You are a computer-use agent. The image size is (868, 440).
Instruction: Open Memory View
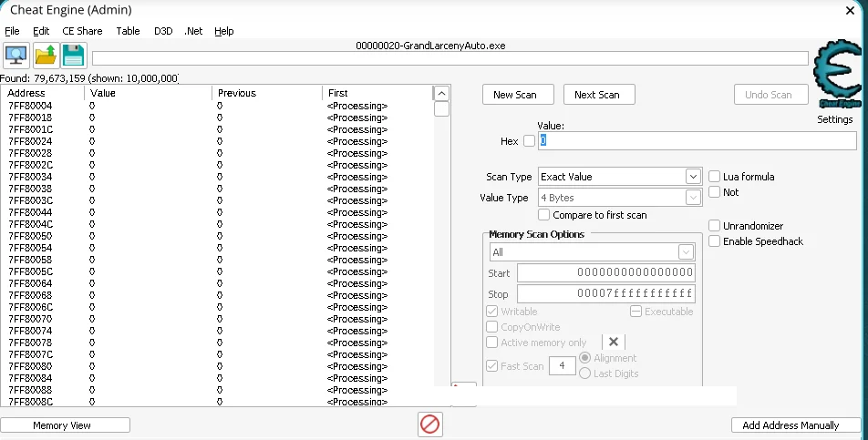tap(66, 425)
